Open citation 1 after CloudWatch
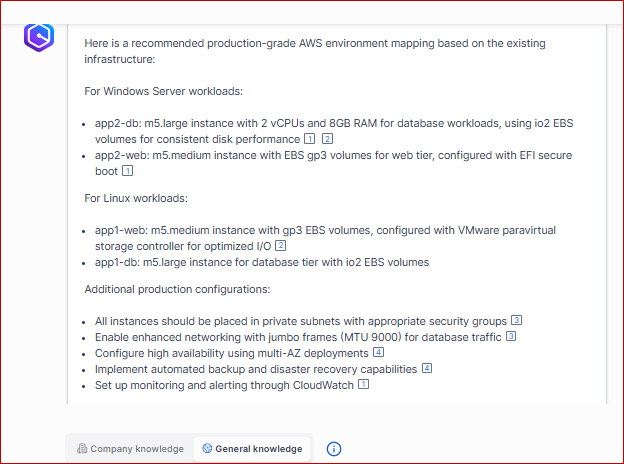This screenshot has width=624, height=464. pos(363,384)
